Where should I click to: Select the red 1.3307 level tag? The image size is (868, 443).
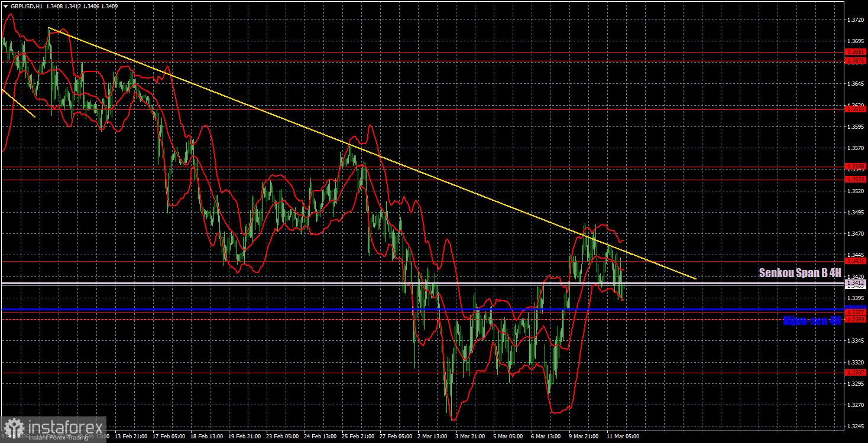[856, 372]
